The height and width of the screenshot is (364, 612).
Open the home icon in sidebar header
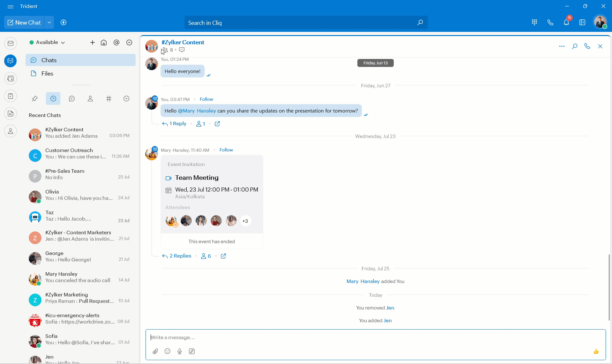coord(104,42)
